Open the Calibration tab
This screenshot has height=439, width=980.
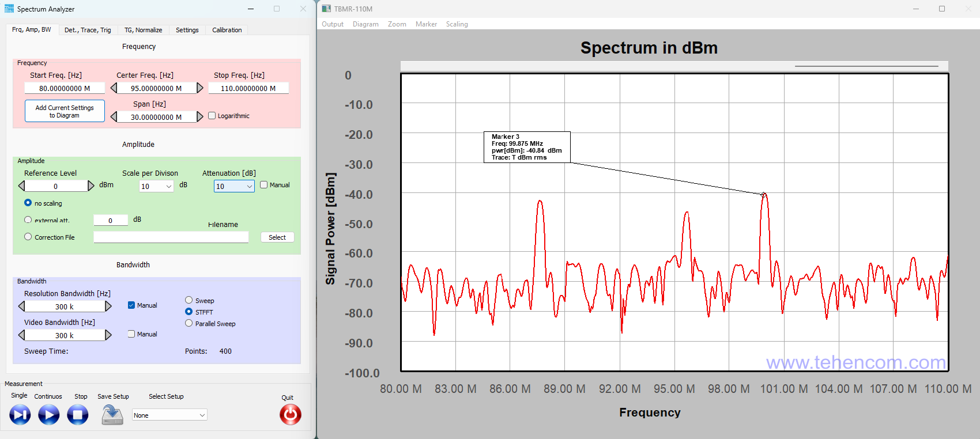coord(227,30)
